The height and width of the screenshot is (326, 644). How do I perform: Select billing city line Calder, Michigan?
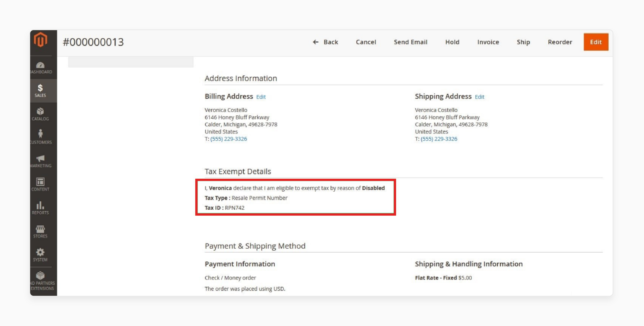pos(241,124)
